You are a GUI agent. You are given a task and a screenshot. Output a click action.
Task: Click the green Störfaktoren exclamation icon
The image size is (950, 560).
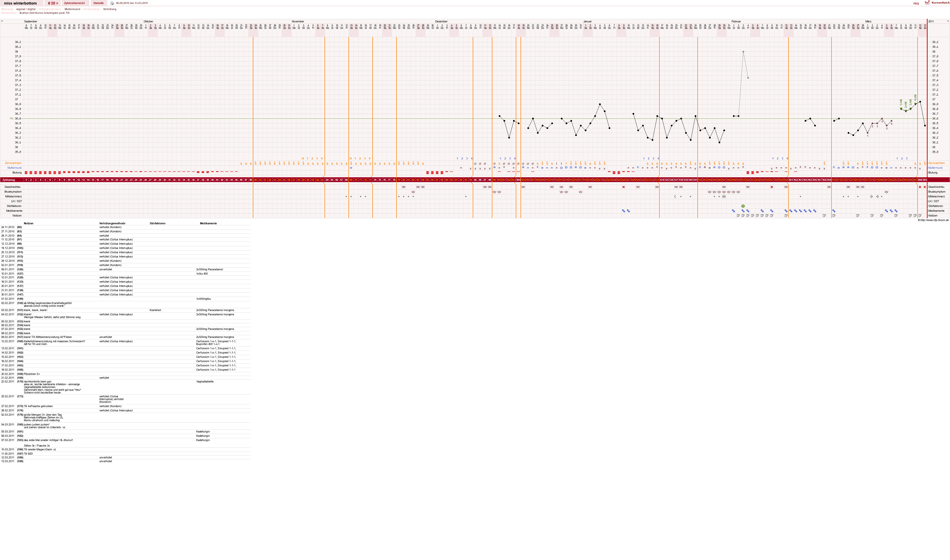coord(743,206)
